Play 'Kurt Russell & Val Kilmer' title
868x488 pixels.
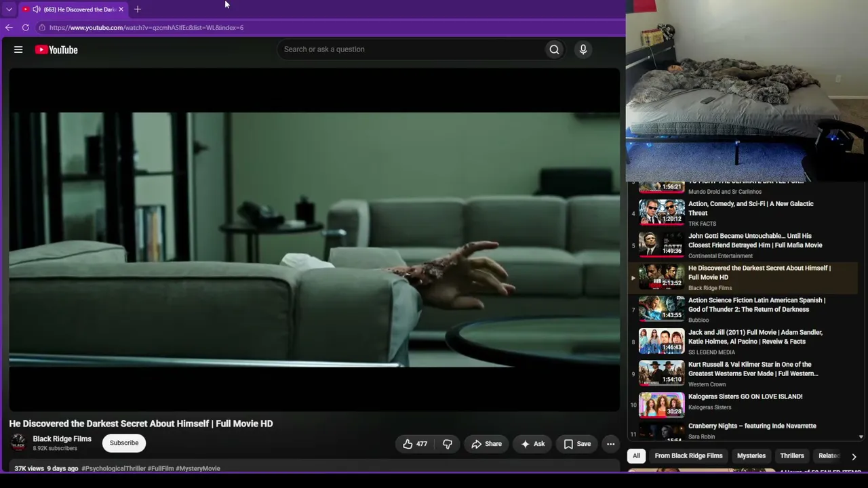tap(753, 369)
